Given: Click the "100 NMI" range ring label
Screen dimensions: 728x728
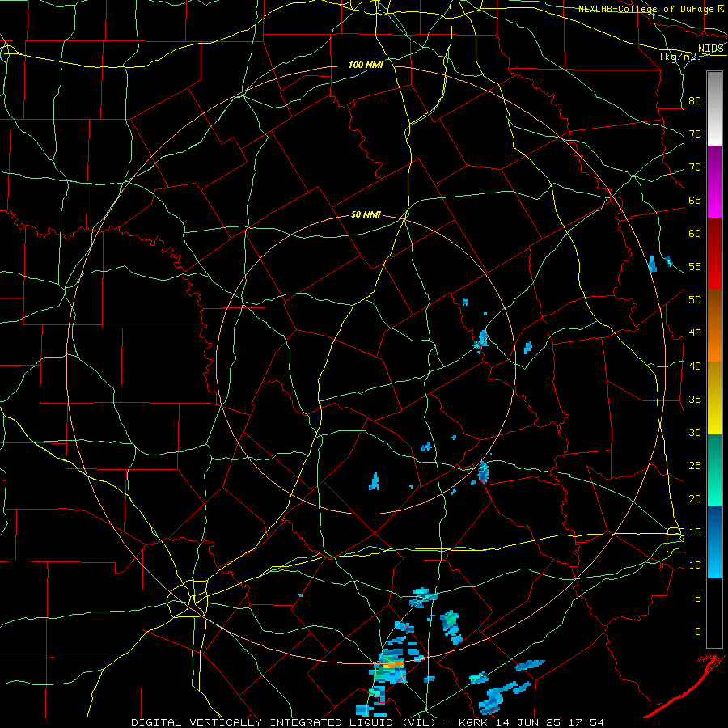Looking at the screenshot, I should pos(366,65).
